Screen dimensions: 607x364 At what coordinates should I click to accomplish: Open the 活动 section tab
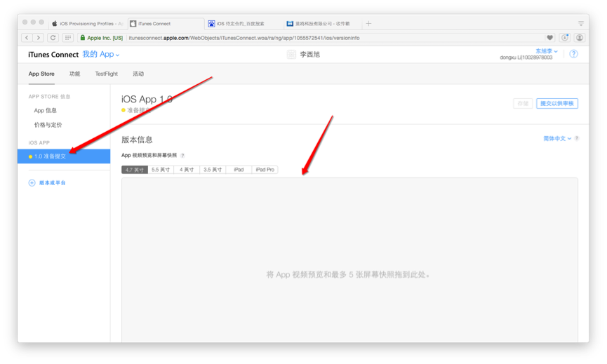pyautogui.click(x=138, y=74)
